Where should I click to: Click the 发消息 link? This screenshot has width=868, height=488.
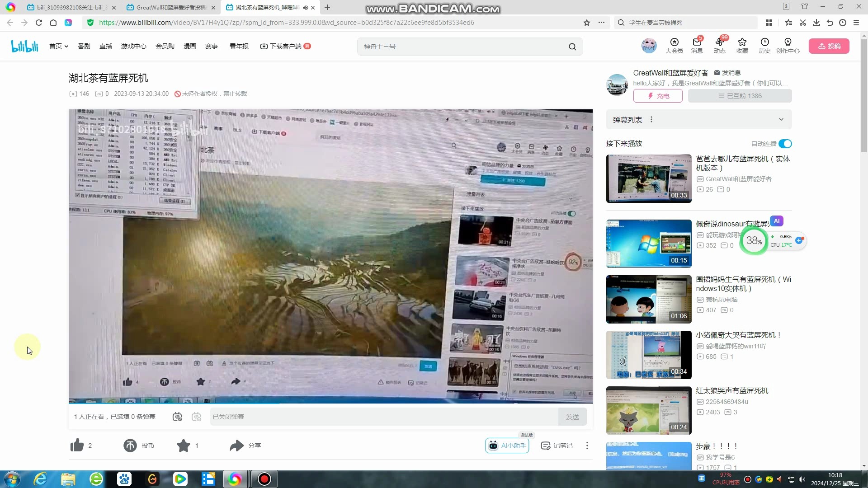point(727,73)
